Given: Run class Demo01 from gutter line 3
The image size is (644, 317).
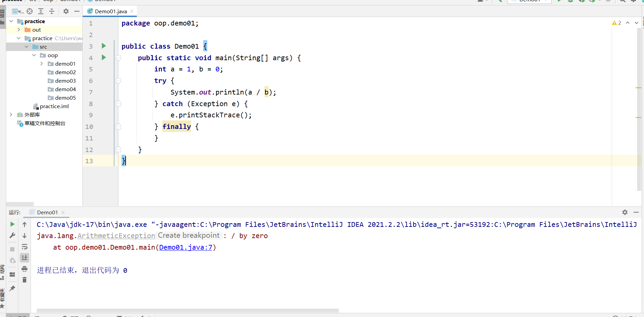Looking at the screenshot, I should pos(104,46).
